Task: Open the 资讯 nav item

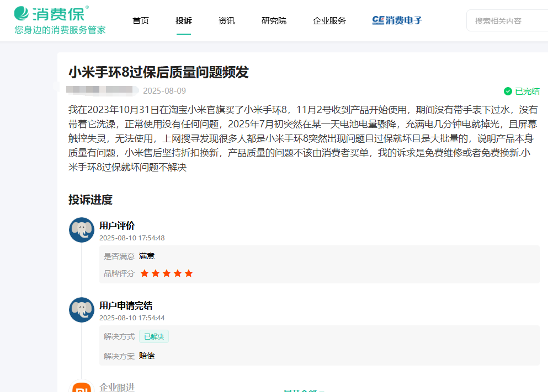Action: [x=227, y=21]
